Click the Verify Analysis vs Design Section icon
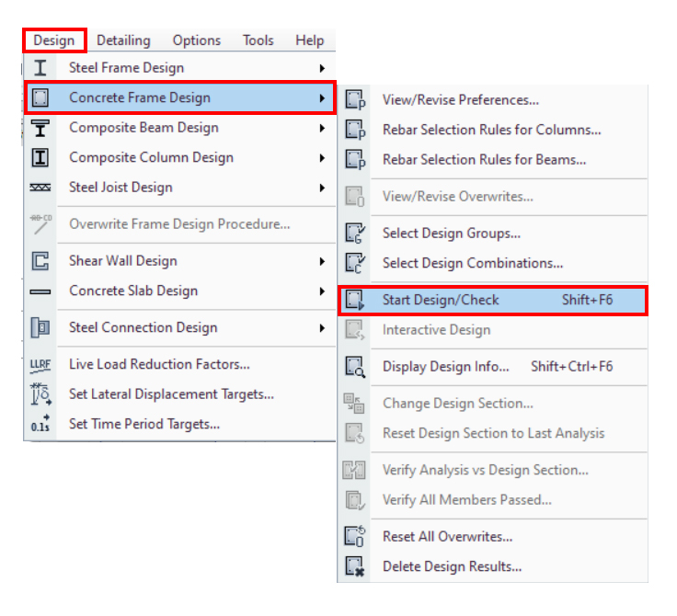This screenshot has width=677, height=616. click(x=354, y=470)
